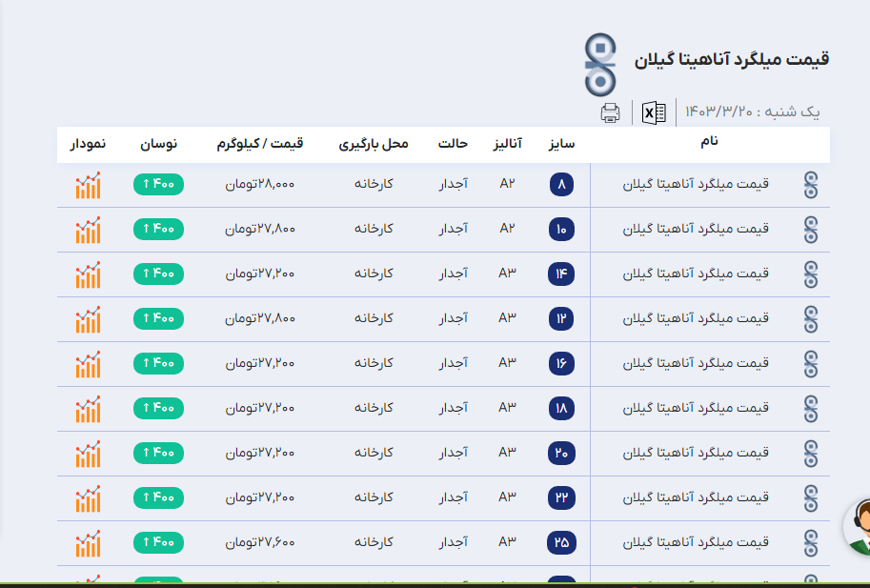Click the 'نوسان' column header
This screenshot has height=588, width=870.
pos(159,144)
